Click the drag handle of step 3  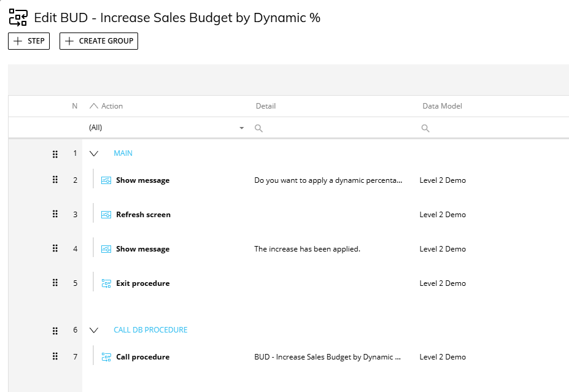pyautogui.click(x=55, y=215)
